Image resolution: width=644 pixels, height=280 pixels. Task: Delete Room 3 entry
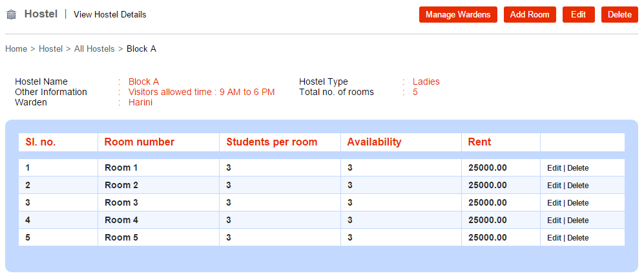point(578,203)
